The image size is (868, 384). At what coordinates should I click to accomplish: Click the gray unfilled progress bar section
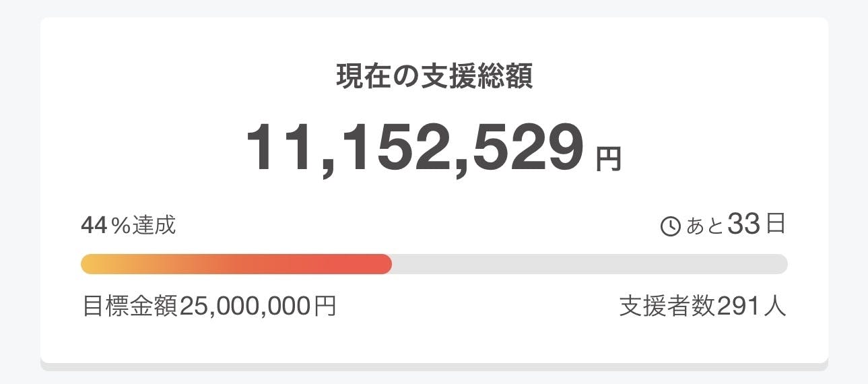(589, 264)
